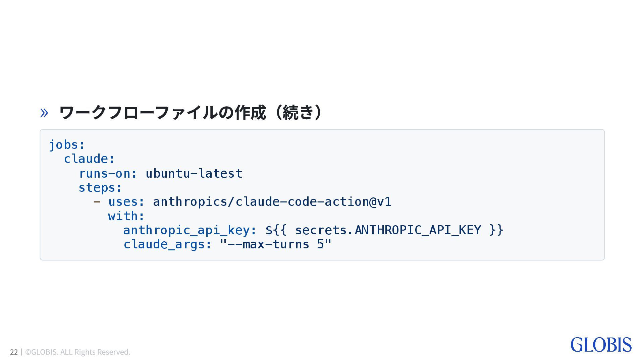Select the slide title ワークフローファイルの作成
This screenshot has height=362, width=644.
coord(163,112)
